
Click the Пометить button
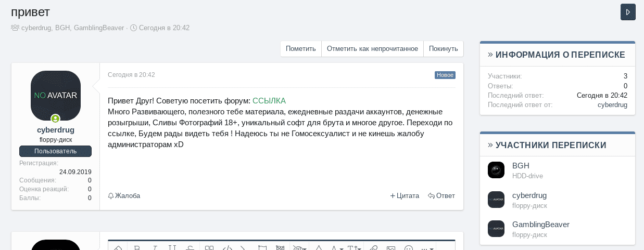(301, 49)
